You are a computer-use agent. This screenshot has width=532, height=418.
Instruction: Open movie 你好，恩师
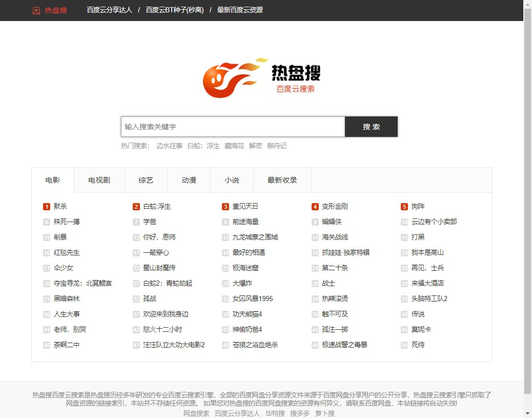click(159, 237)
